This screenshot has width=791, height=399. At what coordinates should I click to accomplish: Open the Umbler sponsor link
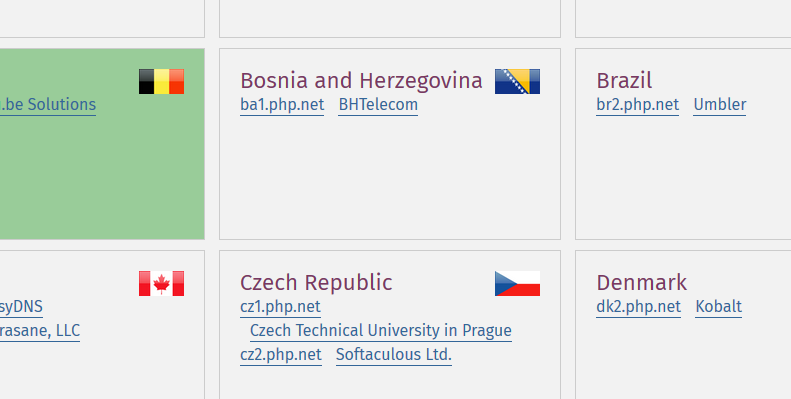(719, 105)
